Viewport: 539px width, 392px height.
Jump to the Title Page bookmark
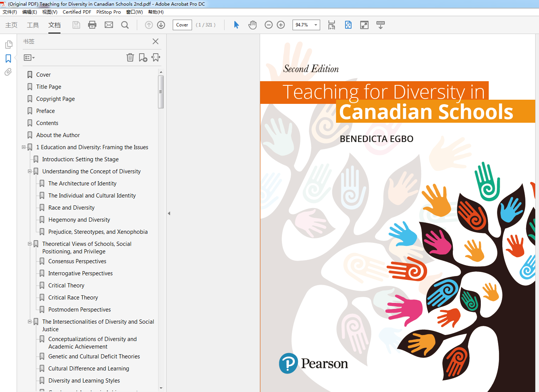(x=49, y=87)
